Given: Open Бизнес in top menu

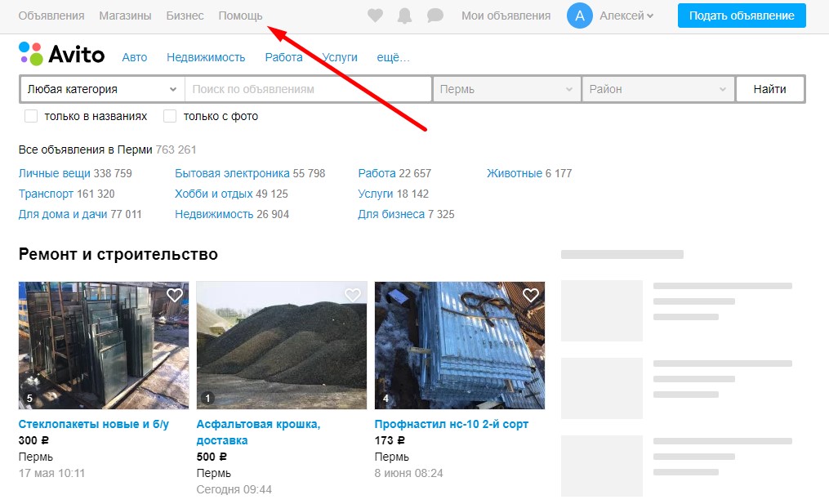Looking at the screenshot, I should click(x=185, y=16).
